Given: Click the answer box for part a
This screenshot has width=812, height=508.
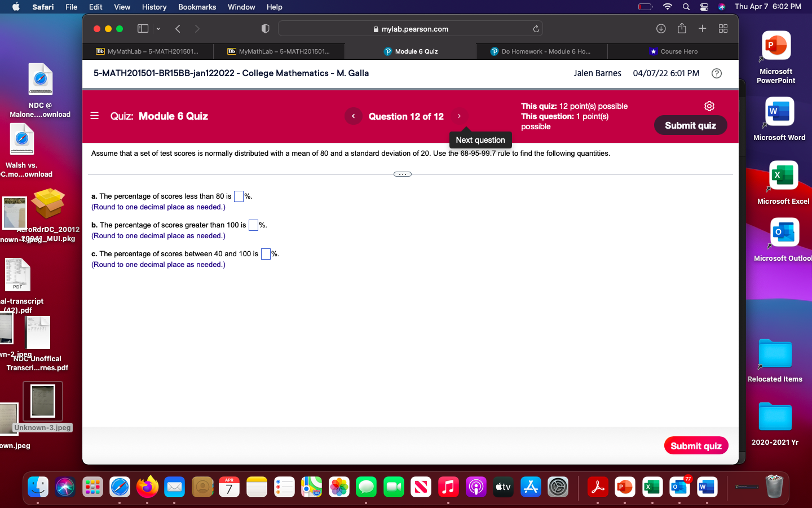Looking at the screenshot, I should [239, 196].
